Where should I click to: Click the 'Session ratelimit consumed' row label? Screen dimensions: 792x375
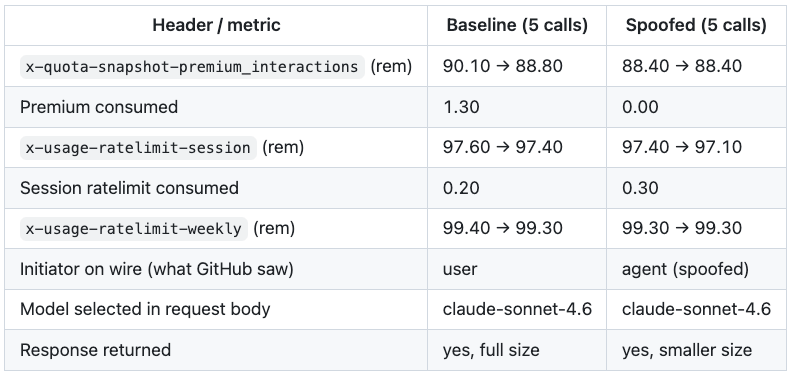[129, 188]
